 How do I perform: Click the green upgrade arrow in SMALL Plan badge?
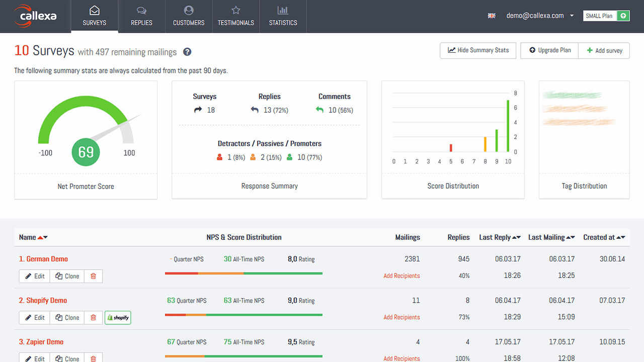coord(623,16)
